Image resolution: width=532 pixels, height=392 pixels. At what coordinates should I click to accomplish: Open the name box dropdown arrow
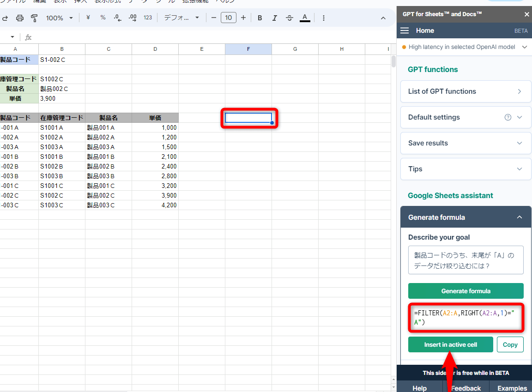click(12, 37)
